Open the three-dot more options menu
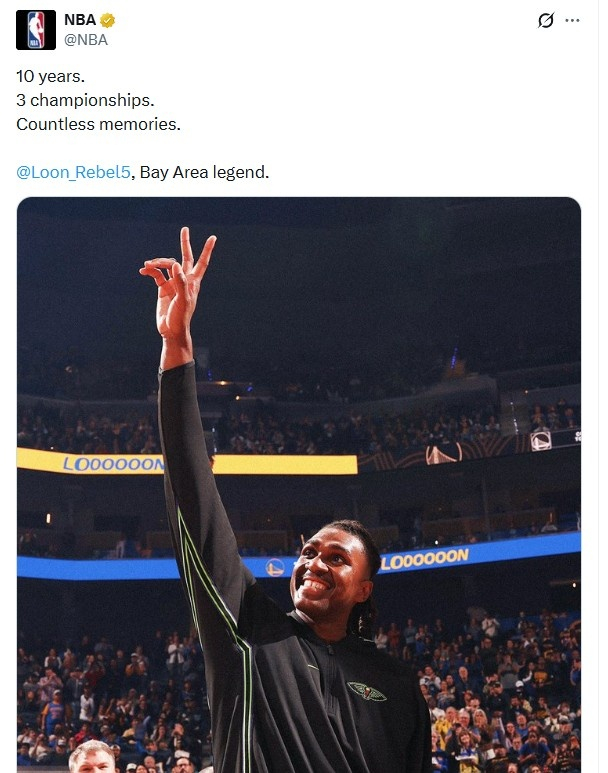 tap(572, 21)
